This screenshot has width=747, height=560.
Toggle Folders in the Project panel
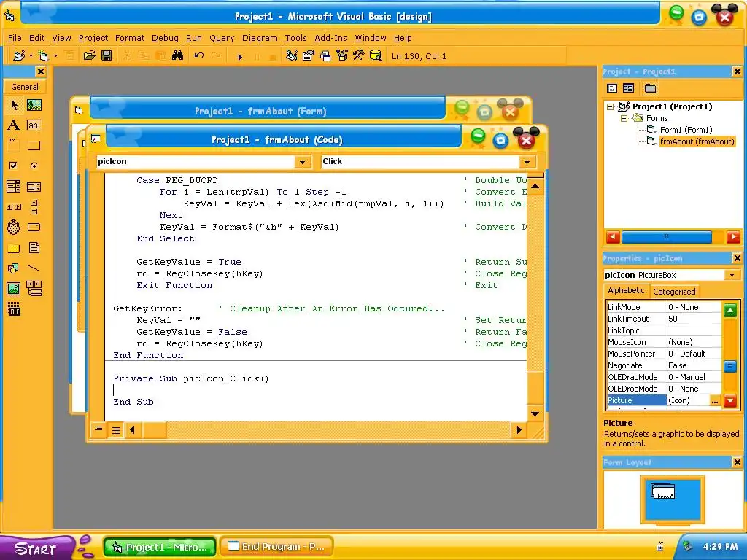(650, 88)
